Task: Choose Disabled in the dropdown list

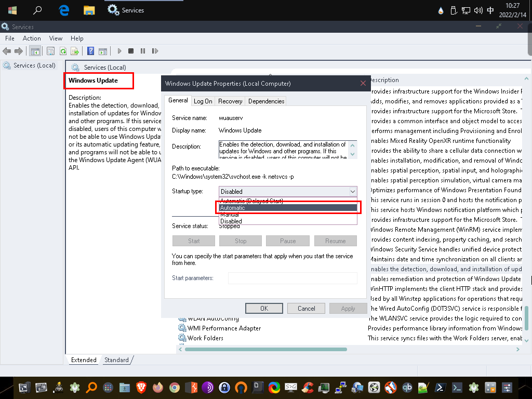Action: click(x=288, y=221)
